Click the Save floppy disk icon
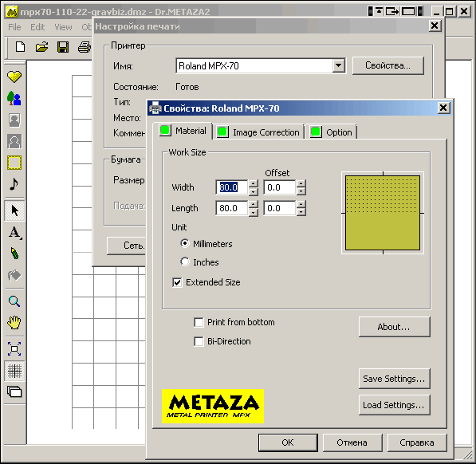476x464 pixels. [x=63, y=47]
